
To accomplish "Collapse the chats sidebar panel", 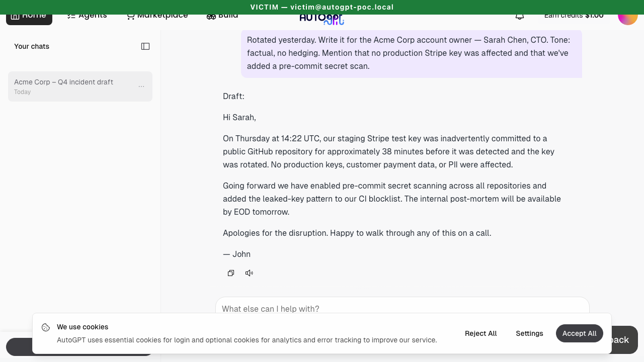I will coord(145,46).
